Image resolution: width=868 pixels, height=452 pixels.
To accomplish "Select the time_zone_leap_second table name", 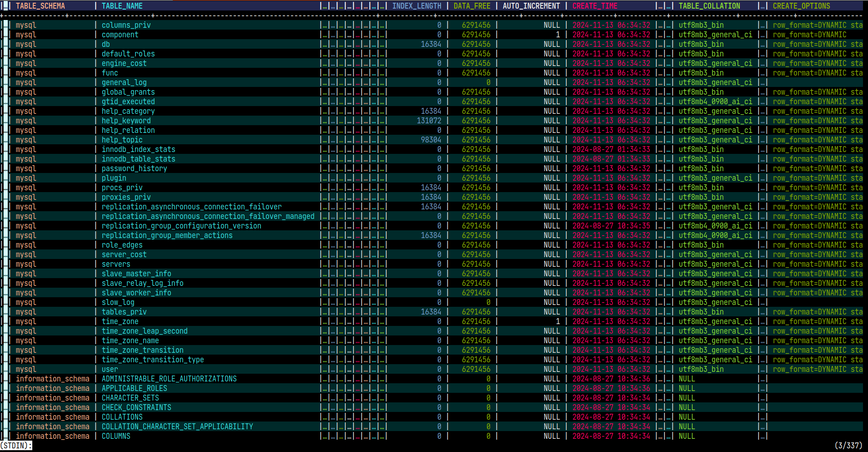I will (145, 331).
